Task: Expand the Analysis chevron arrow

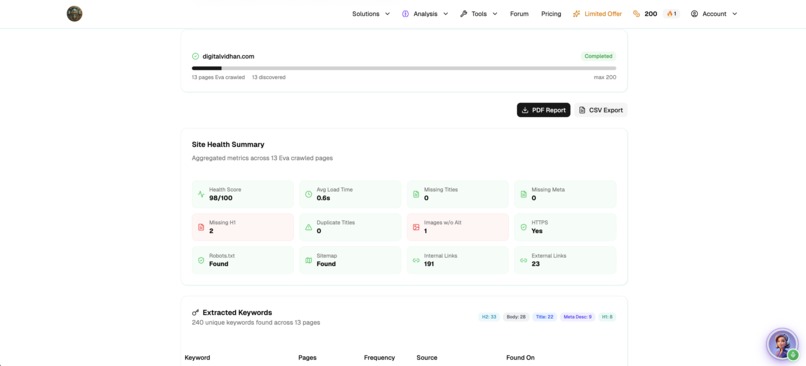Action: click(446, 14)
